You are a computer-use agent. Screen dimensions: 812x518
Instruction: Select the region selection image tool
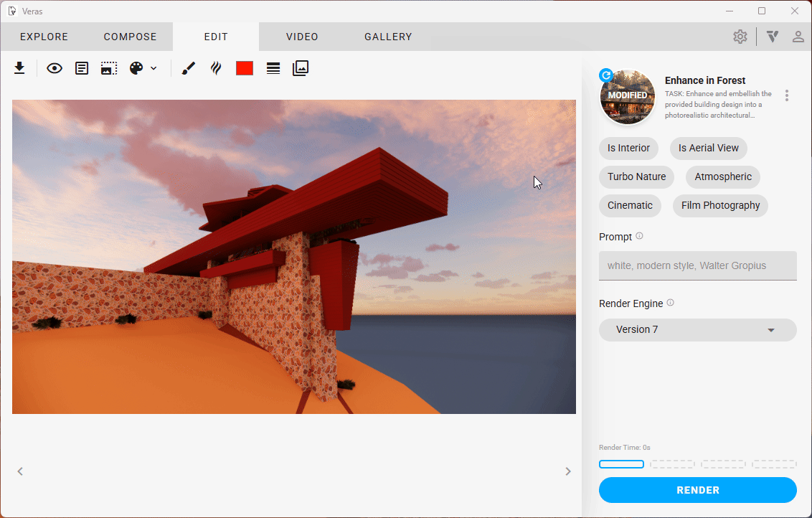click(109, 68)
